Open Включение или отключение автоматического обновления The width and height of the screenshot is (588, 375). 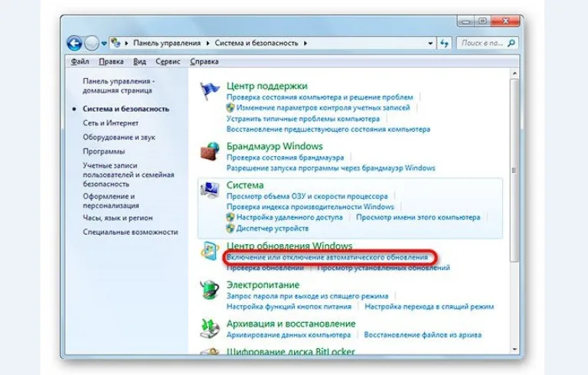[x=327, y=258]
